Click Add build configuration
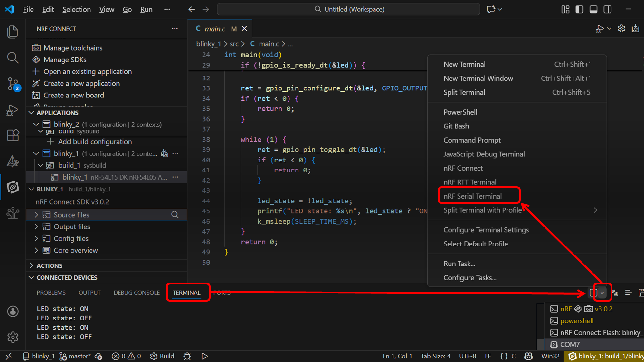Viewport: 644px width, 362px height. point(95,142)
